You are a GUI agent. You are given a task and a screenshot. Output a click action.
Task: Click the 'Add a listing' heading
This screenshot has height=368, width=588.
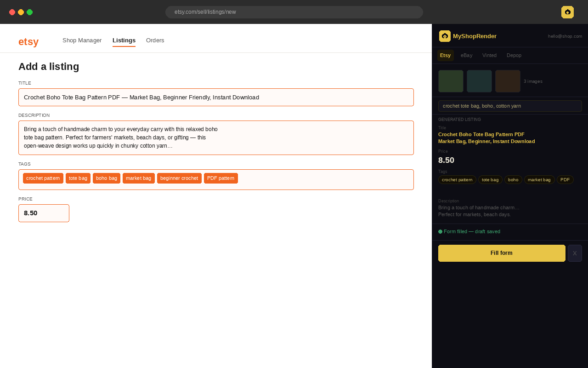point(49,67)
